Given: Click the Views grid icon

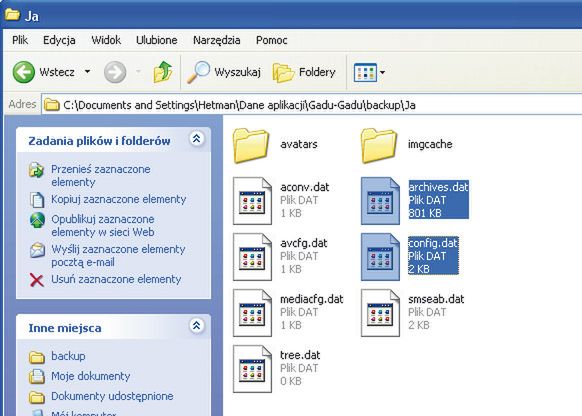Looking at the screenshot, I should (x=365, y=72).
